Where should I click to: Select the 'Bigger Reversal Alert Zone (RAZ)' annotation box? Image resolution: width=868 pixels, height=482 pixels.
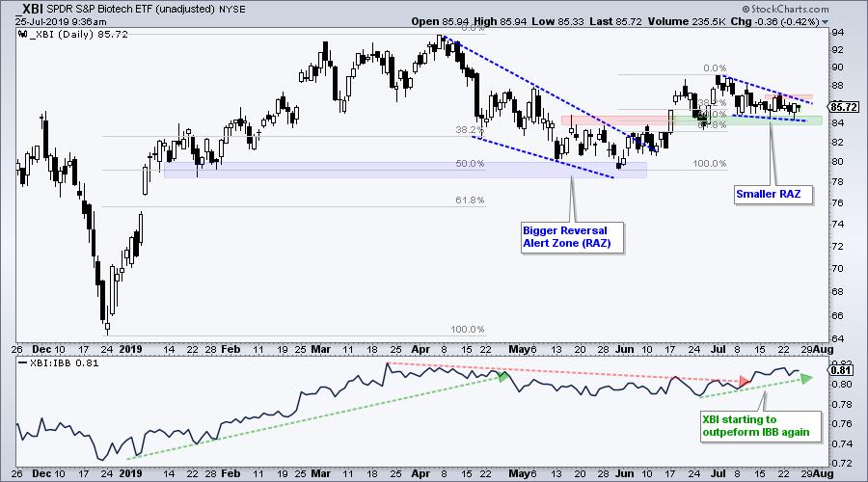pos(572,237)
